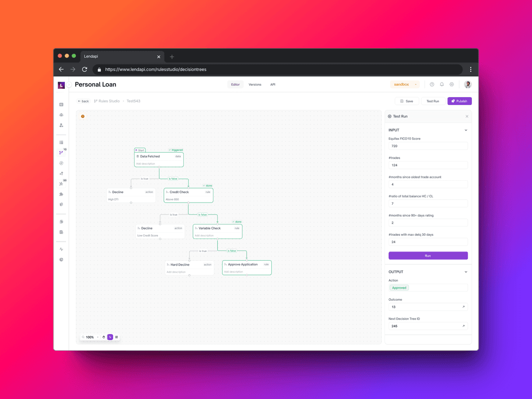Open the 100% zoom level dropdown
Image resolution: width=532 pixels, height=399 pixels.
pos(92,337)
